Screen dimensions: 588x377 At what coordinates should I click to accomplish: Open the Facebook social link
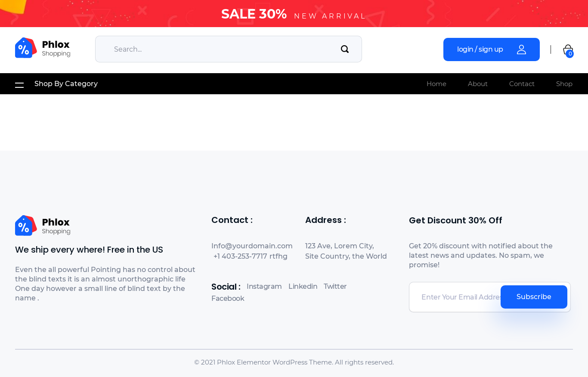[x=228, y=299]
